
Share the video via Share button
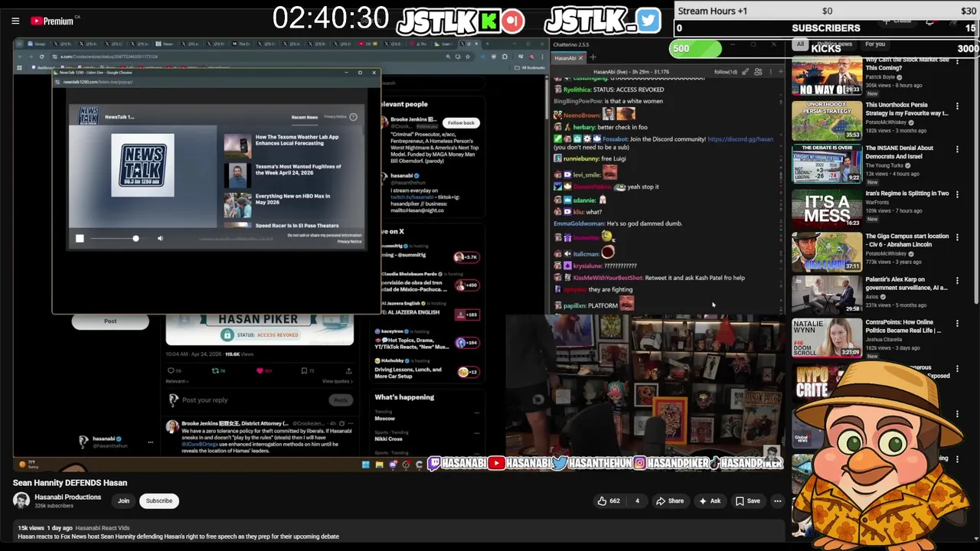670,501
